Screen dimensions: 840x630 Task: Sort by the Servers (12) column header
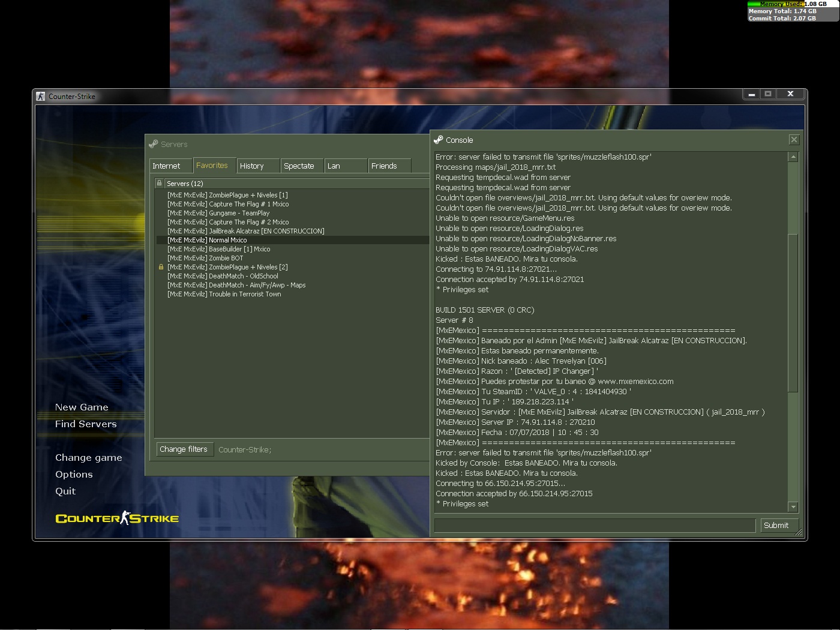tap(296, 183)
